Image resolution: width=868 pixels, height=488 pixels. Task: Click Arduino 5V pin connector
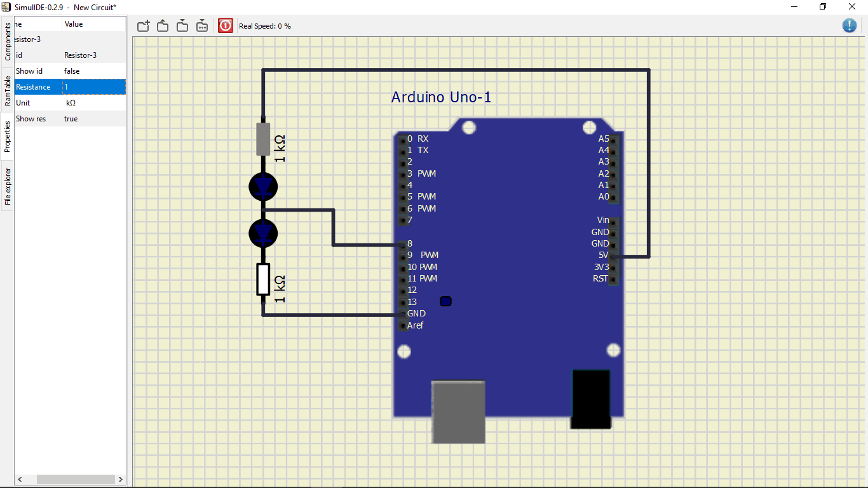(613, 255)
